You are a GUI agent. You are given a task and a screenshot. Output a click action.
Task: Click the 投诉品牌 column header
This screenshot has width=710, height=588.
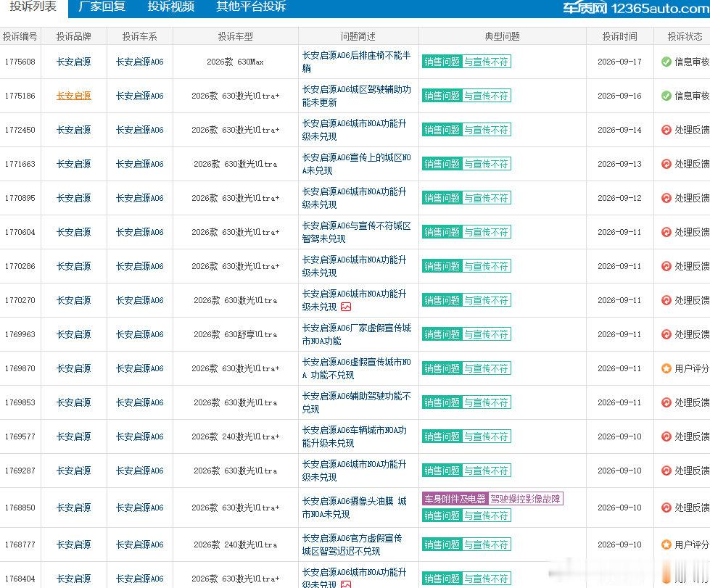tap(74, 36)
